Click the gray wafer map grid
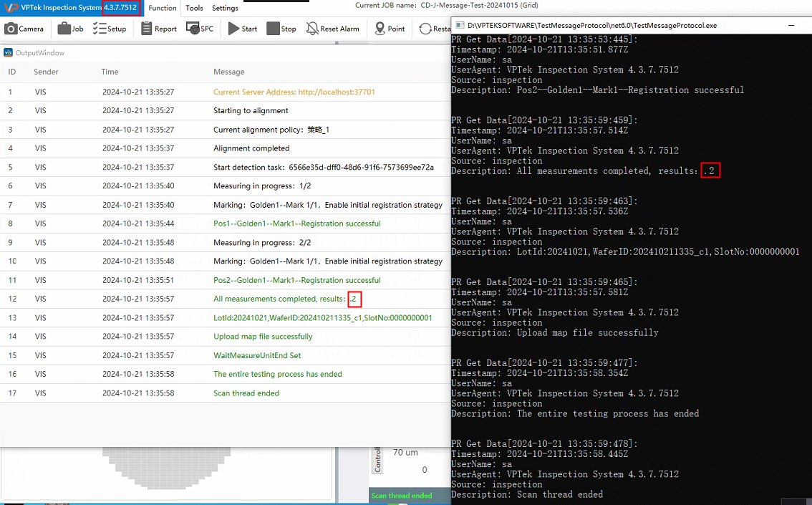Image resolution: width=812 pixels, height=505 pixels. pos(167,468)
